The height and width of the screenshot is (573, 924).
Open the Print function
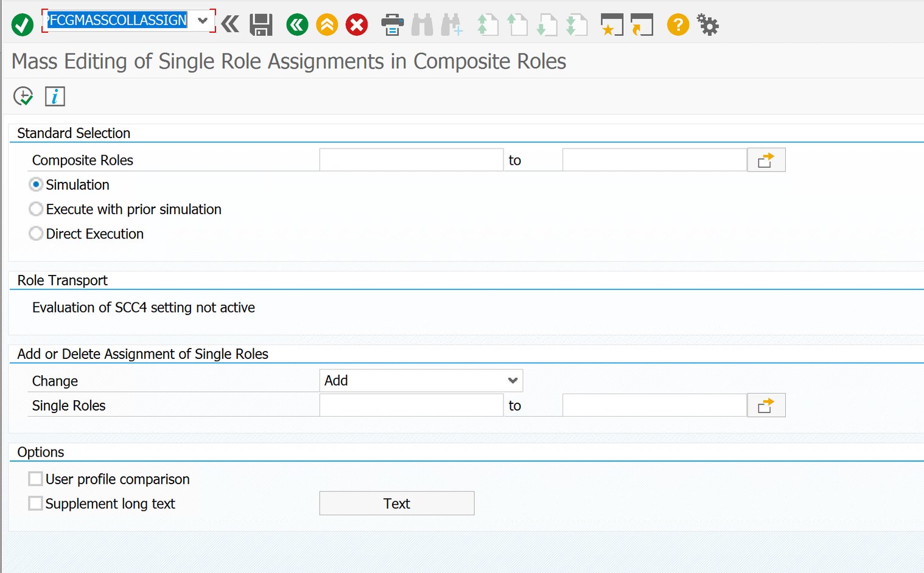(x=392, y=25)
